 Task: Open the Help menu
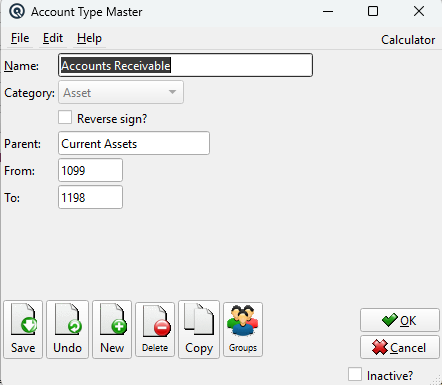(89, 38)
